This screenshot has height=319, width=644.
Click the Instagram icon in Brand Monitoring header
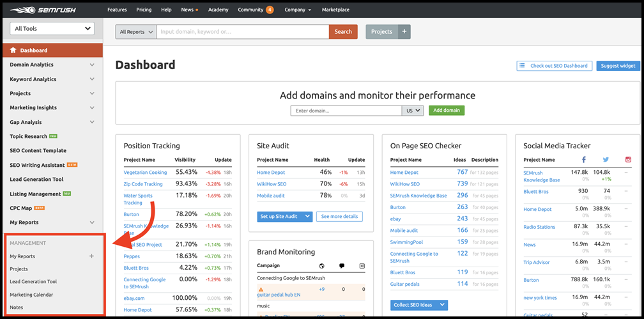362,266
